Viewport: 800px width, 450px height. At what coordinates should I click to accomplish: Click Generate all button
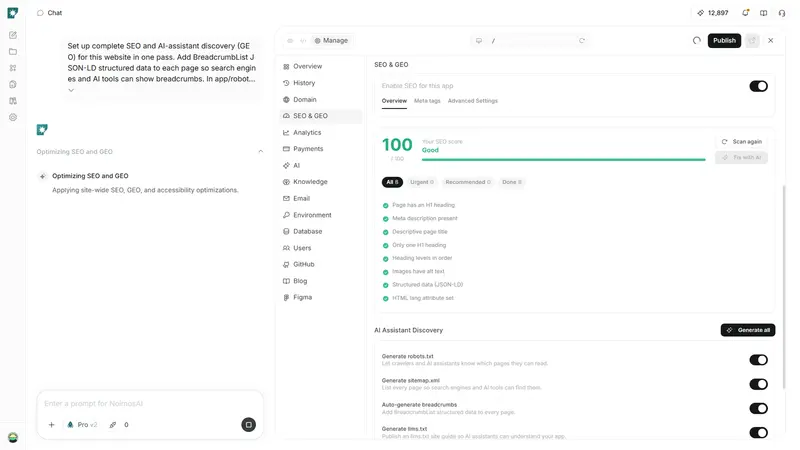coord(748,330)
